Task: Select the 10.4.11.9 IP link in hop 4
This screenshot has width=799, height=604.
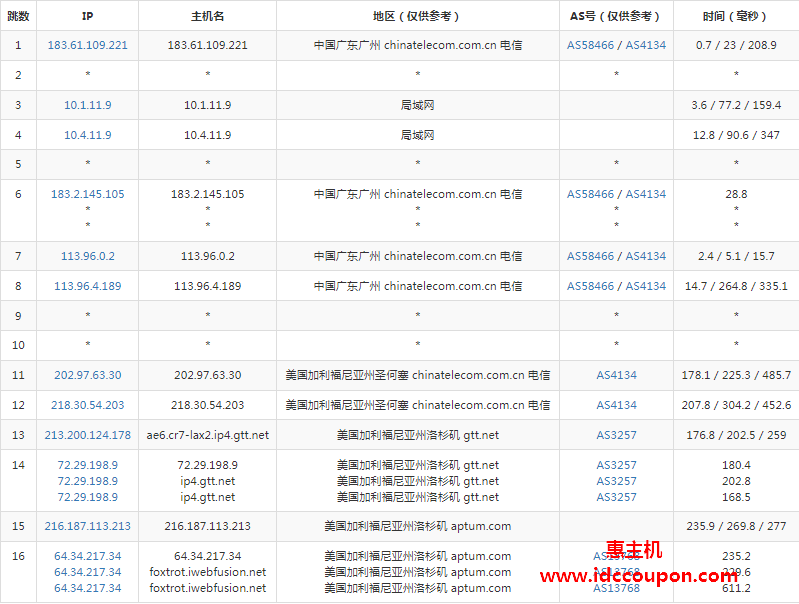Action: point(88,135)
